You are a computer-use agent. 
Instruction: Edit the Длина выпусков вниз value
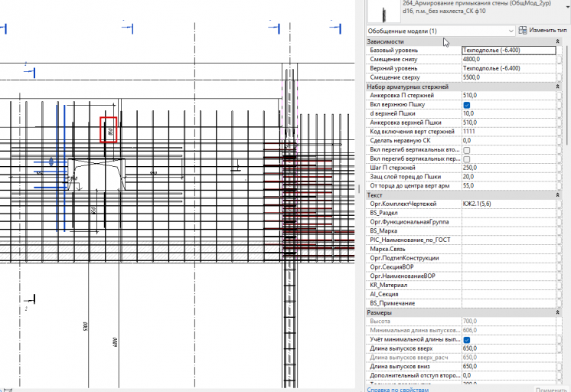509,367
